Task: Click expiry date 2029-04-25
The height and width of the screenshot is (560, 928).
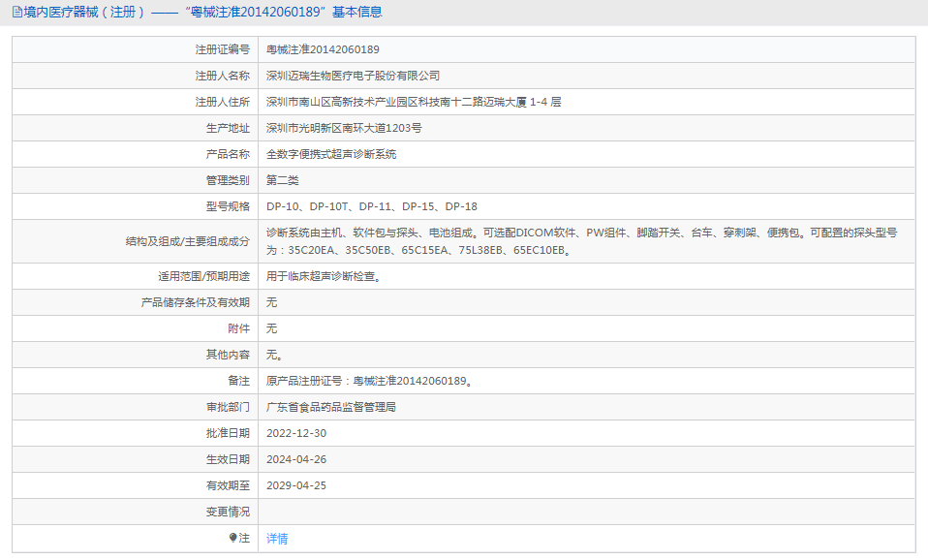Action: (296, 485)
